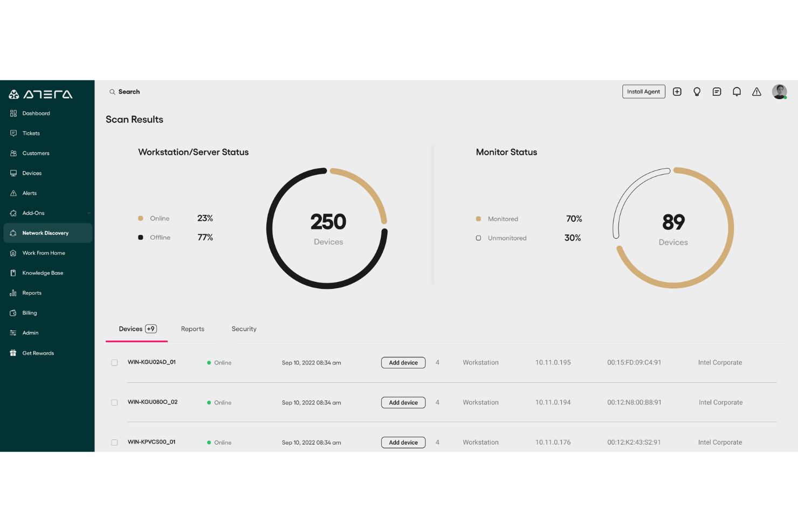Screen dimensions: 798x532
Task: Open the profile avatar menu
Action: 779,92
